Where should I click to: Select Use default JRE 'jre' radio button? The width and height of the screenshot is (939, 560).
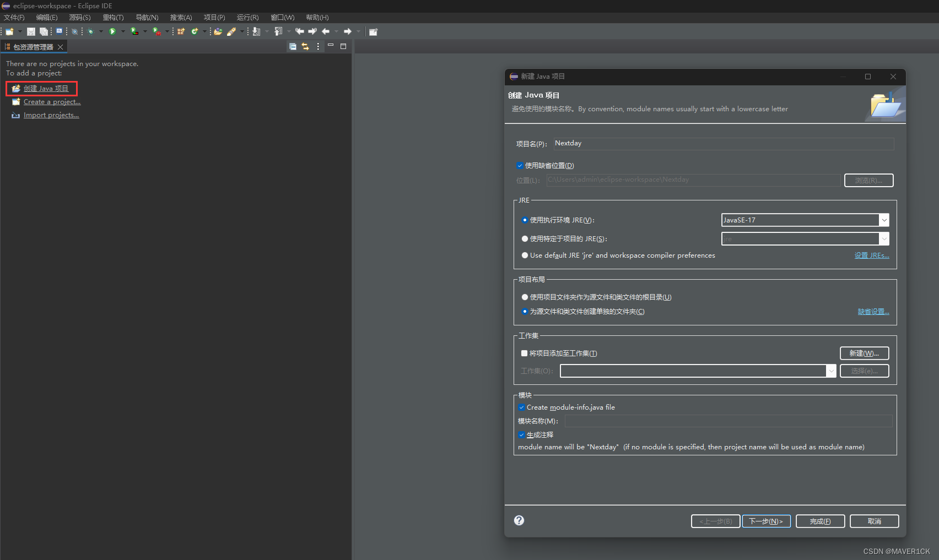click(525, 255)
